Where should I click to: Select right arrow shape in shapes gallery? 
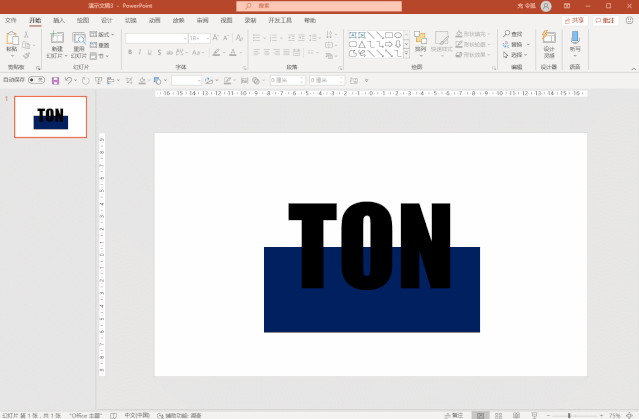(x=389, y=44)
